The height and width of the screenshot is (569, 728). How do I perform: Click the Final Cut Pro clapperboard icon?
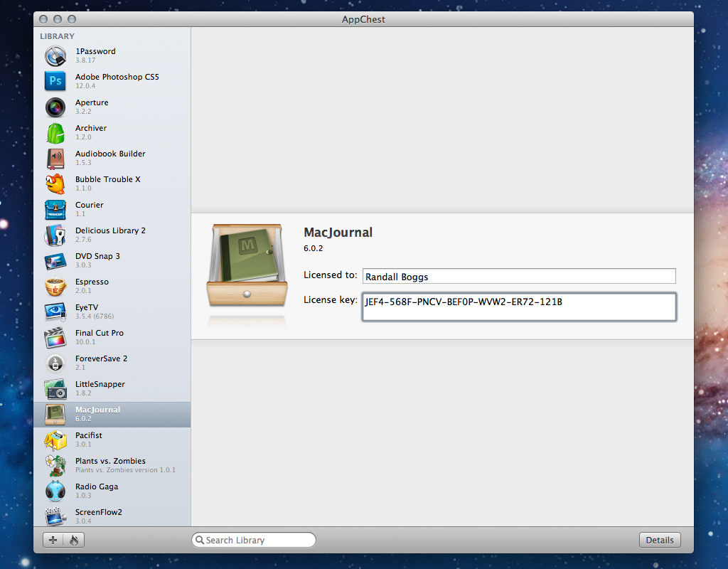55,338
